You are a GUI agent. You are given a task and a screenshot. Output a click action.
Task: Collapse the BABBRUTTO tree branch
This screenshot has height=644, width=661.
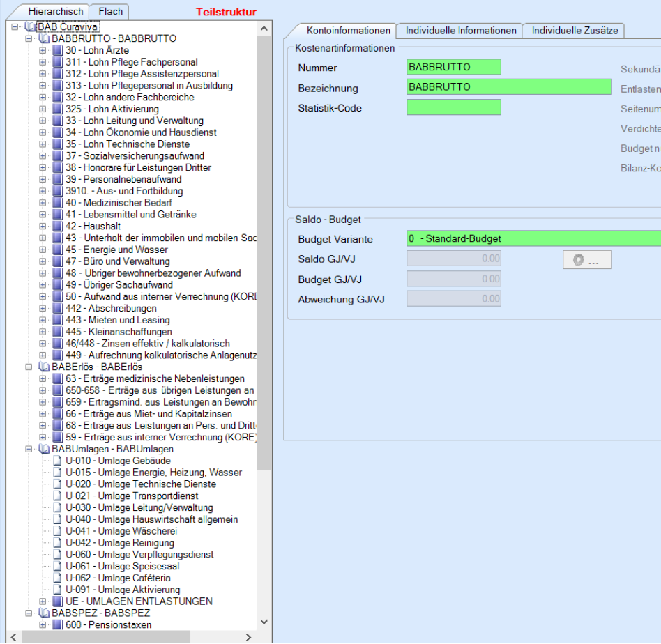29,39
